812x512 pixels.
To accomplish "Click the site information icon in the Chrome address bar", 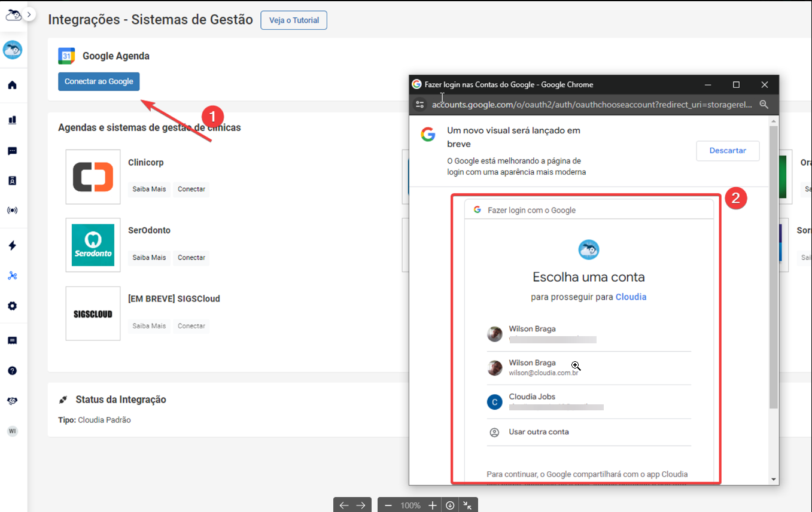I will click(x=420, y=105).
